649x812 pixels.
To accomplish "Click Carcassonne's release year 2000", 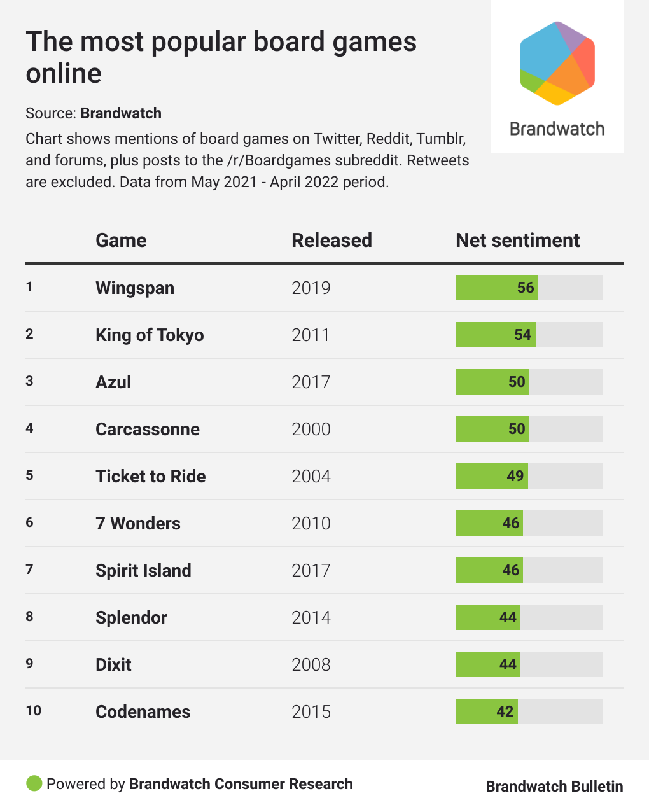I will pos(311,429).
